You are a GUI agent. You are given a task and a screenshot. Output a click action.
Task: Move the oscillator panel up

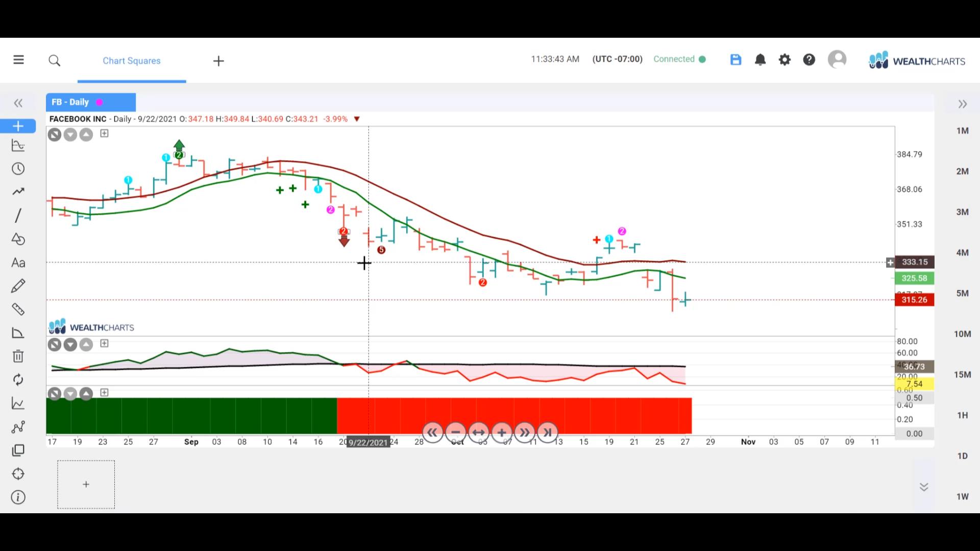[86, 345]
